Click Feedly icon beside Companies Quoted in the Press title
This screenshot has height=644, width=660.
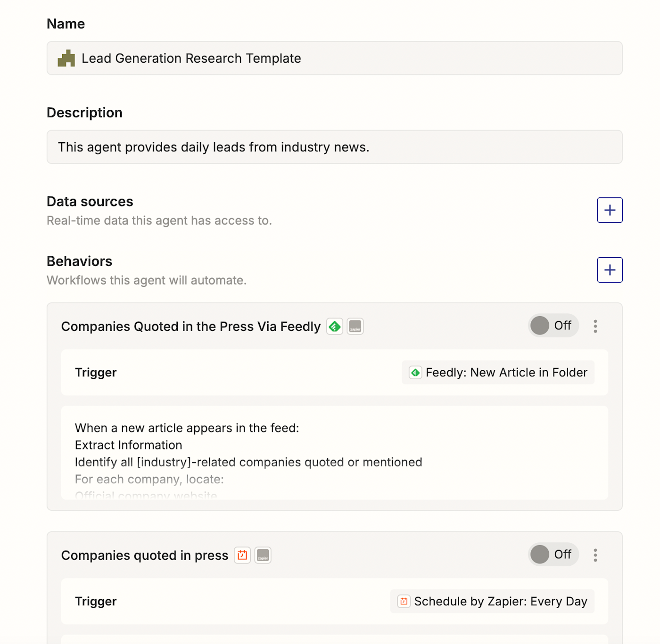click(335, 326)
